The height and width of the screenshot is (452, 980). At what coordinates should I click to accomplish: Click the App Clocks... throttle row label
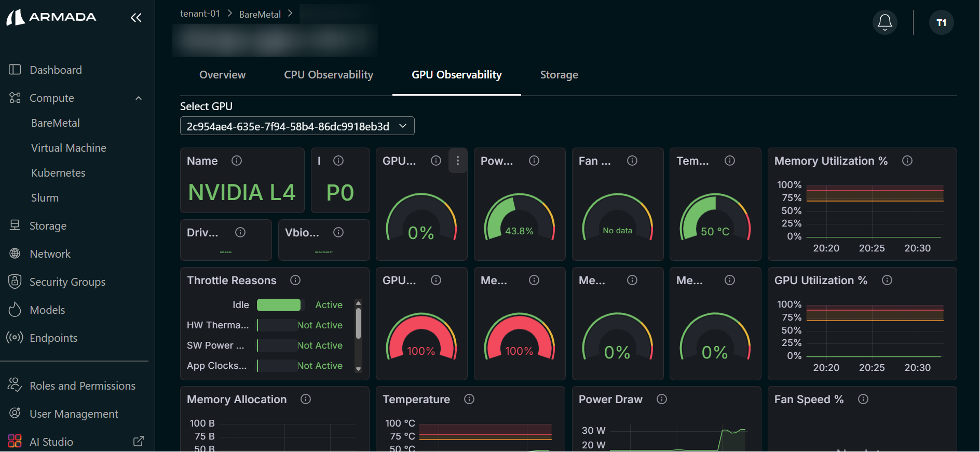tap(216, 366)
